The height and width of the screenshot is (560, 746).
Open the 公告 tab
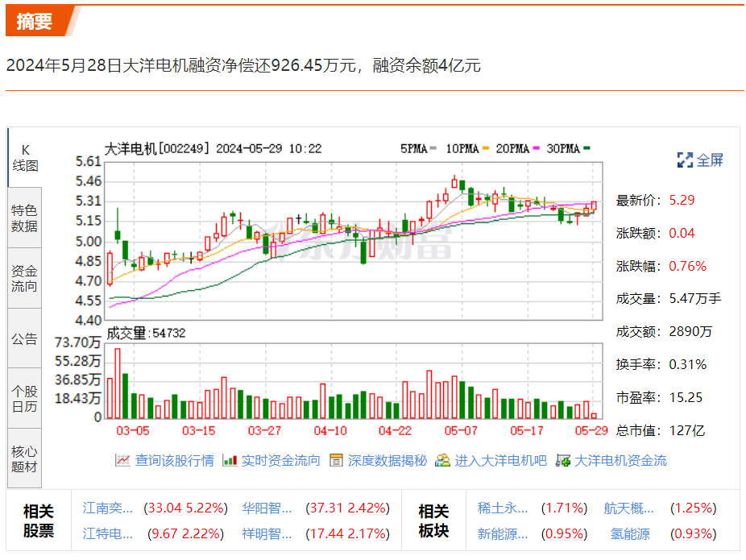[25, 338]
